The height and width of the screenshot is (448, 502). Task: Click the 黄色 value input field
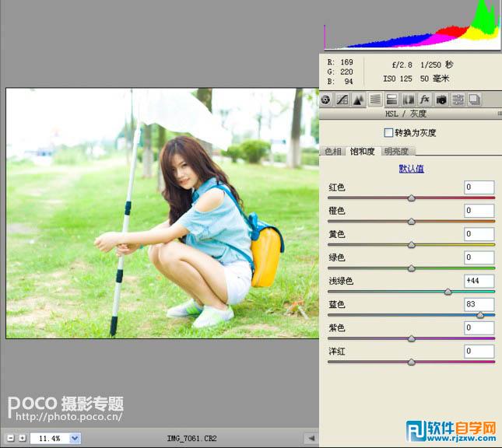click(x=479, y=234)
